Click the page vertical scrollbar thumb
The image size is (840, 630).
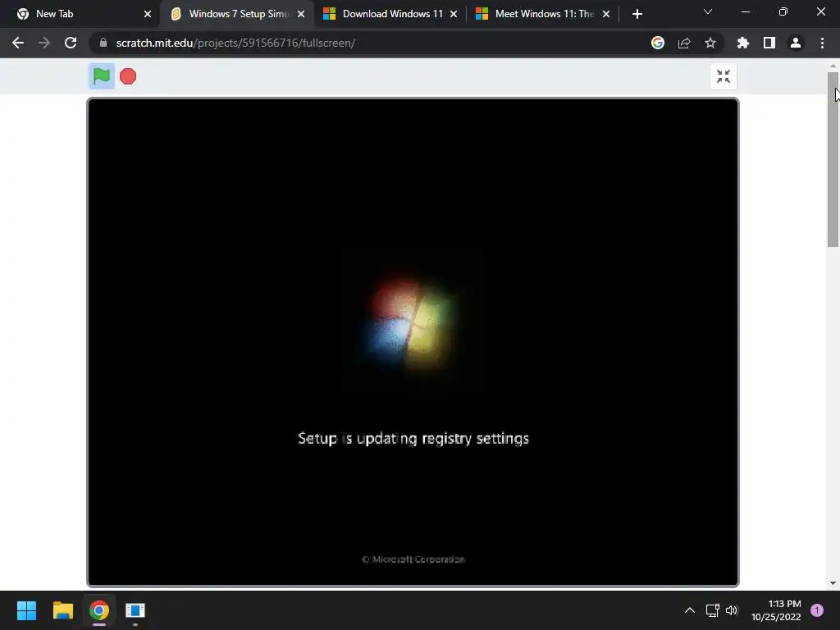[x=833, y=159]
